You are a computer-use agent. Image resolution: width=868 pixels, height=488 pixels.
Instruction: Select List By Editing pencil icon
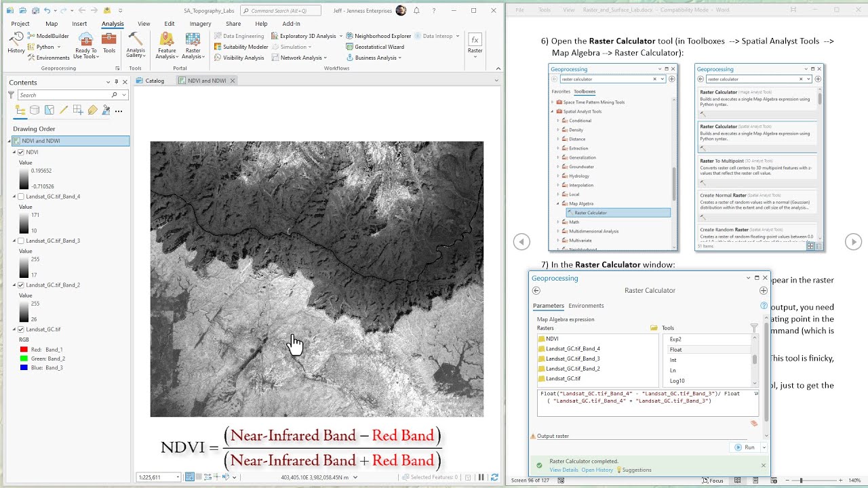64,110
